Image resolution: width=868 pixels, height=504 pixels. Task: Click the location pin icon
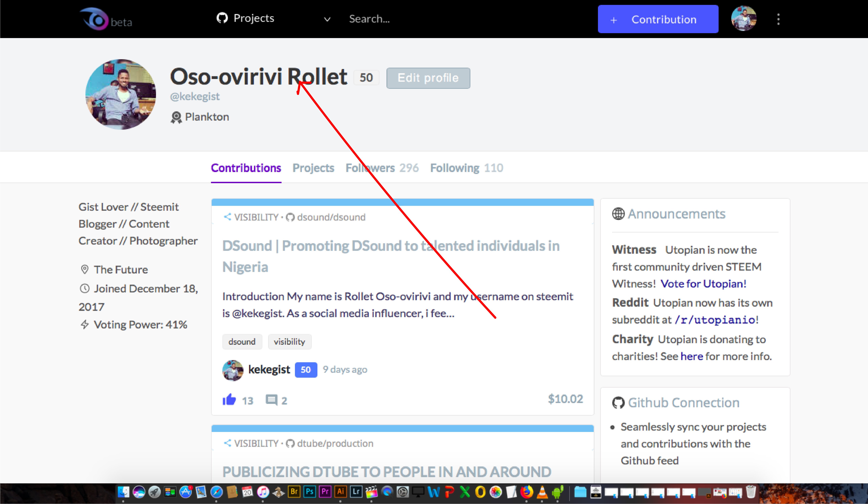tap(84, 269)
